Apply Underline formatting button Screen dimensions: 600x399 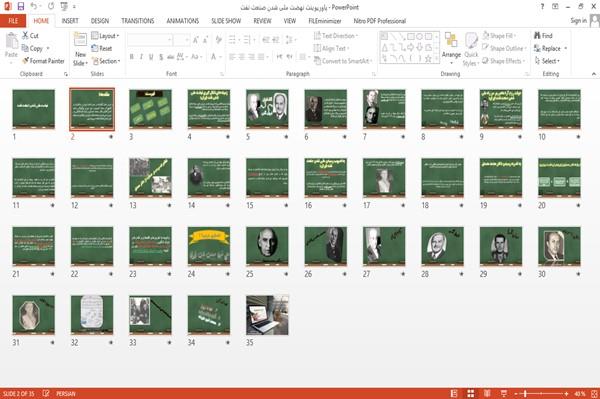pos(151,57)
